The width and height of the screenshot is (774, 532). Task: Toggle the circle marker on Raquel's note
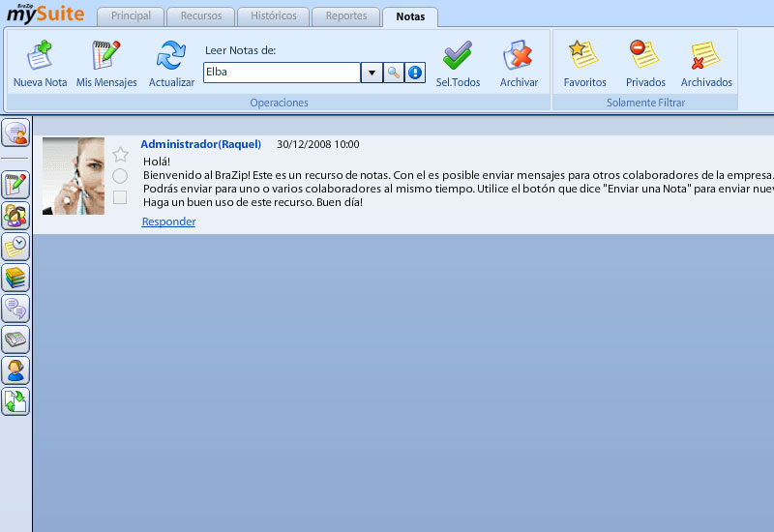tap(120, 176)
